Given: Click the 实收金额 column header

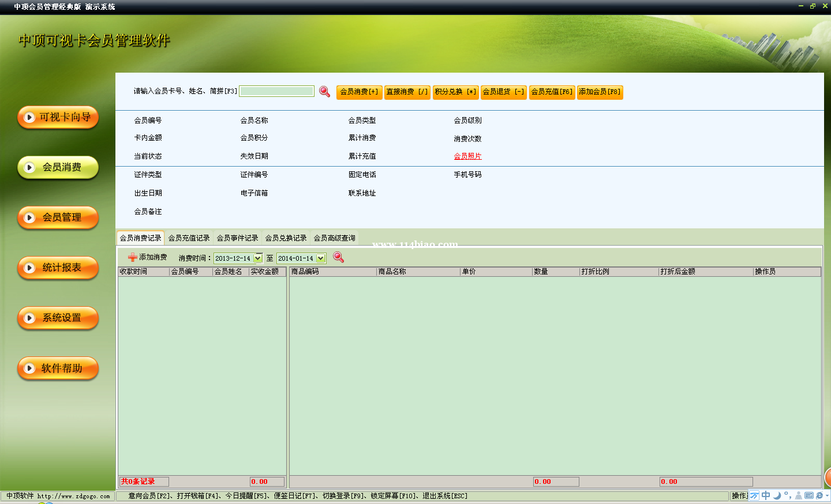Looking at the screenshot, I should tap(268, 272).
